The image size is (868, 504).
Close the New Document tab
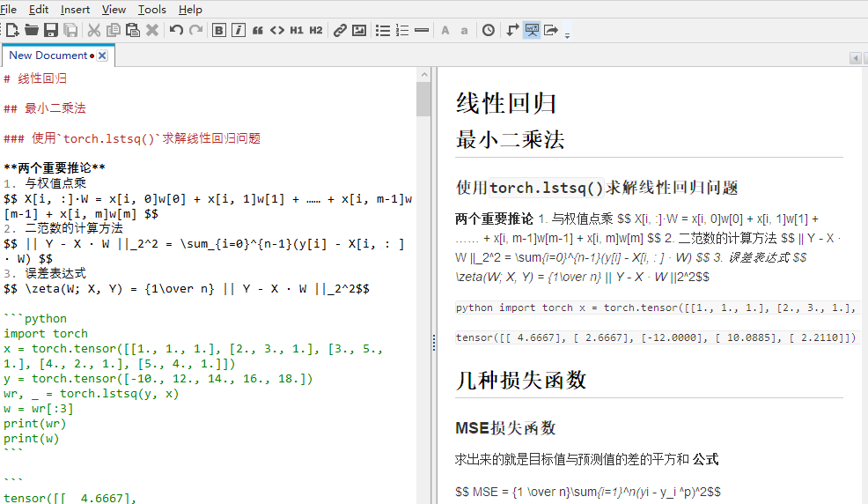tap(102, 56)
